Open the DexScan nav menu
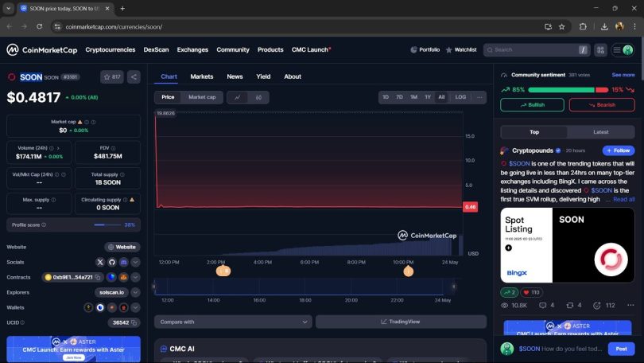The image size is (644, 363). coord(156,49)
